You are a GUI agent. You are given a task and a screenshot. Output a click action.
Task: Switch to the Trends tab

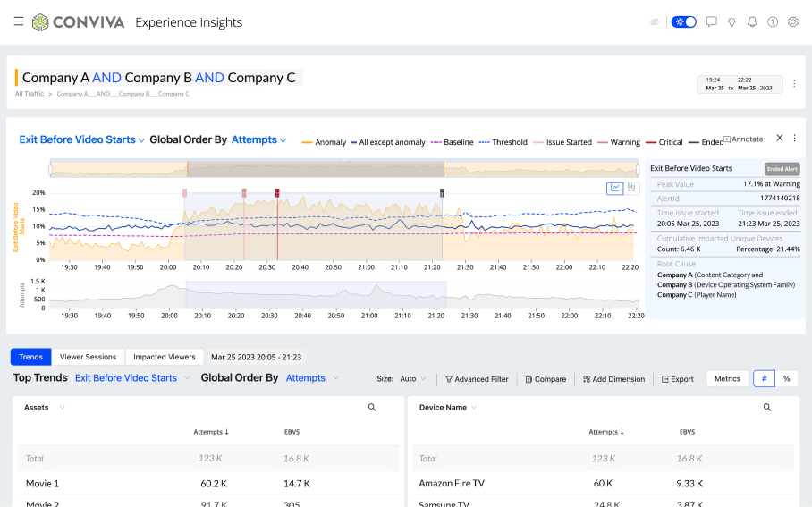30,357
